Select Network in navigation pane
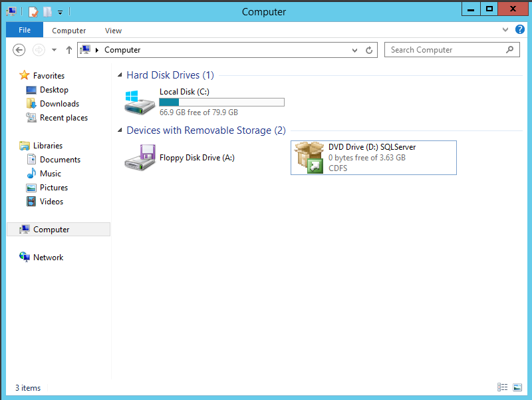Viewport: 532px width, 400px height. click(x=48, y=258)
